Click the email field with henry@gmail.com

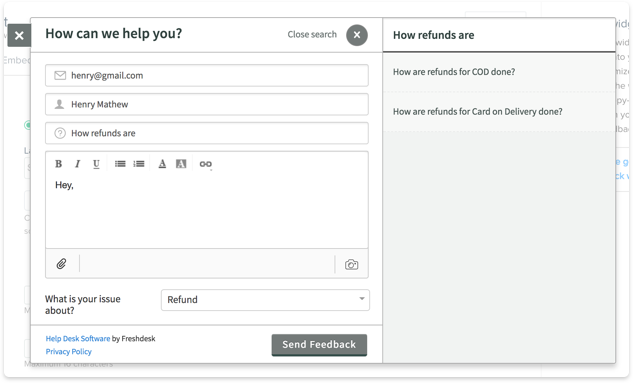click(x=207, y=75)
